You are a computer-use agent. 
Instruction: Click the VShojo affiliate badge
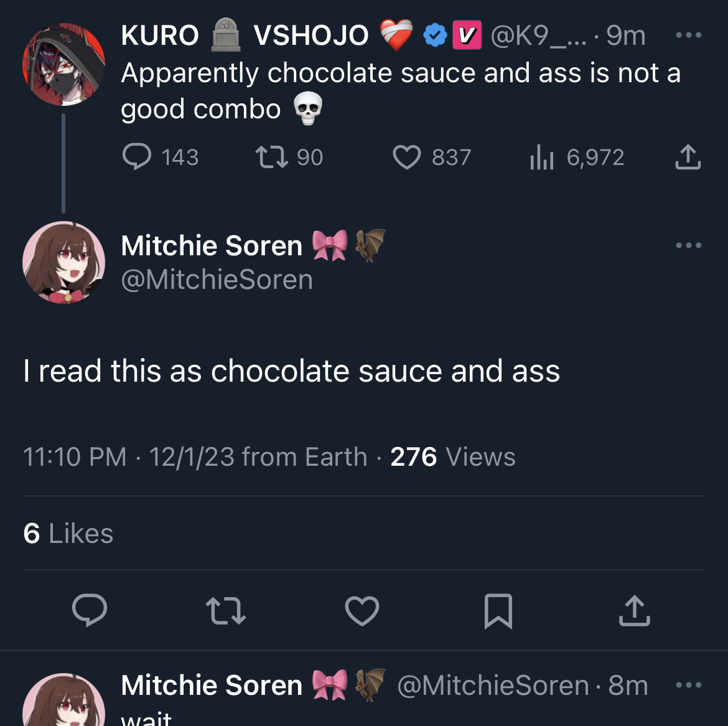[x=467, y=35]
